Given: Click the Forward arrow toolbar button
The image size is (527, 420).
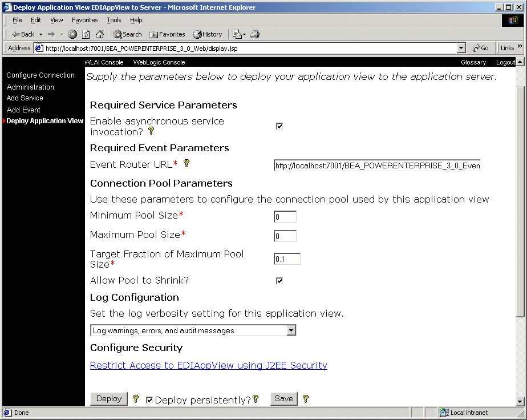Looking at the screenshot, I should pyautogui.click(x=51, y=34).
